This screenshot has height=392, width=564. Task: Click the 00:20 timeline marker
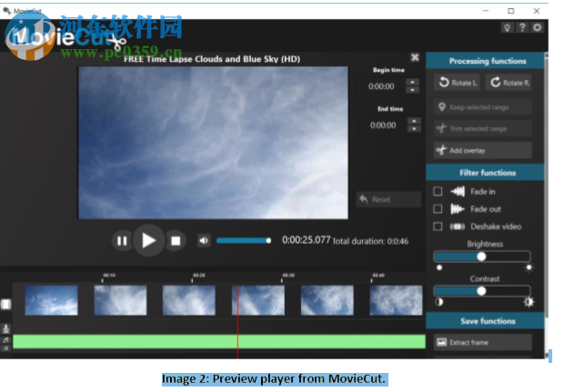199,275
